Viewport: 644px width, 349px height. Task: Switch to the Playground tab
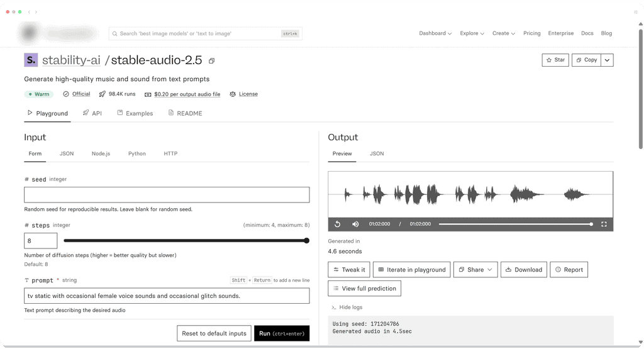[x=48, y=113]
